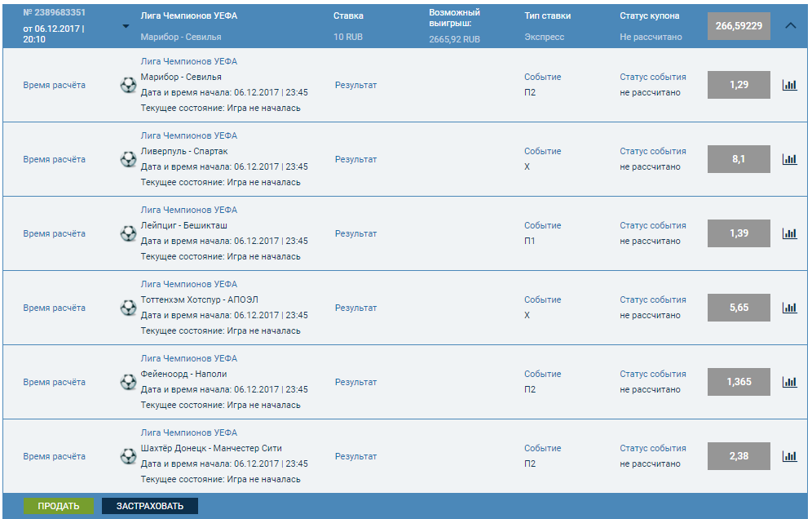Click football icon beside Ливерпуль - Спартак
812x519 pixels.
128,159
